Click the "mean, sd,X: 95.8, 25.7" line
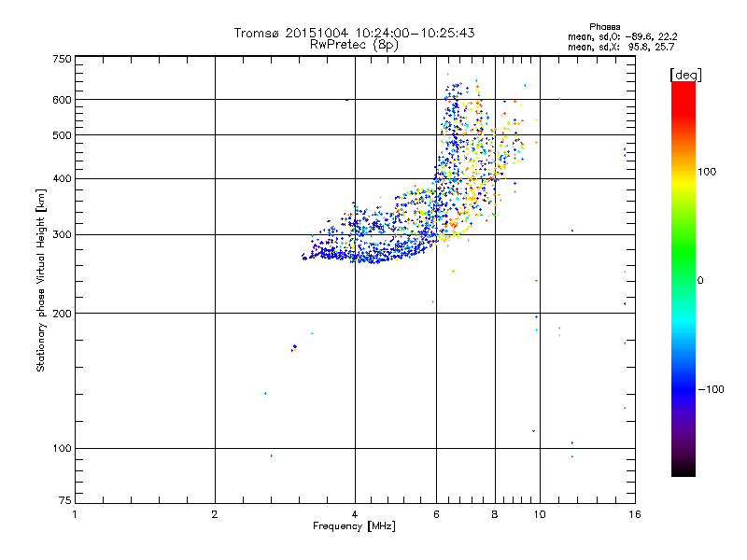 pos(621,47)
